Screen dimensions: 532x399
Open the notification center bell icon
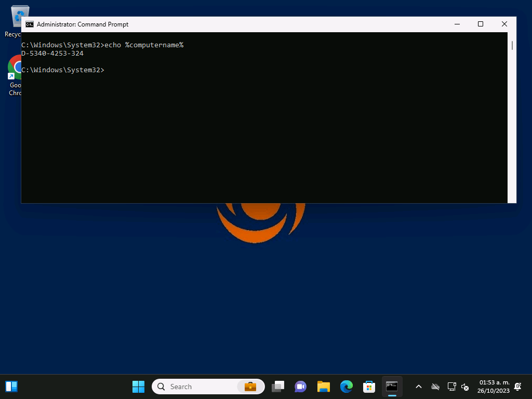517,387
